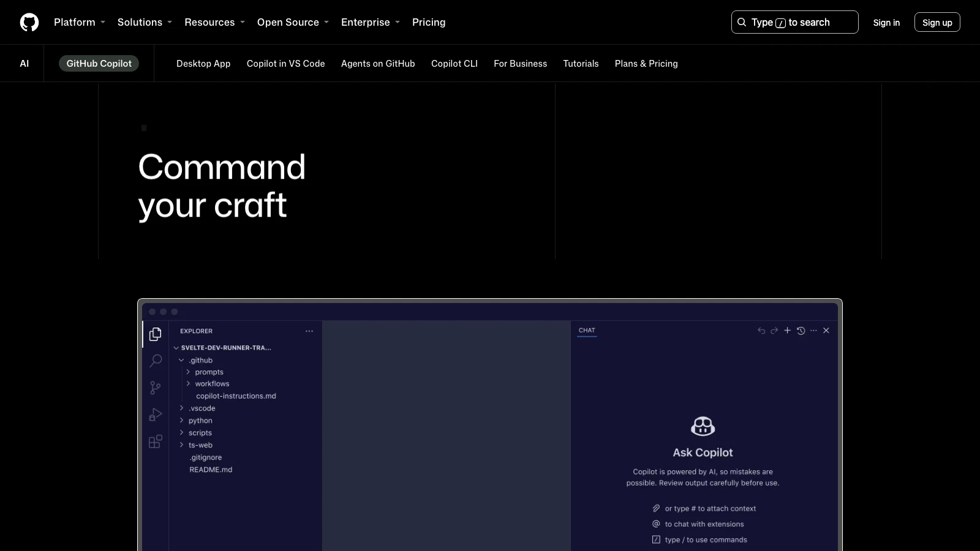Viewport: 980px width, 551px height.
Task: Click the EXPLORER panel title
Action: (x=196, y=331)
